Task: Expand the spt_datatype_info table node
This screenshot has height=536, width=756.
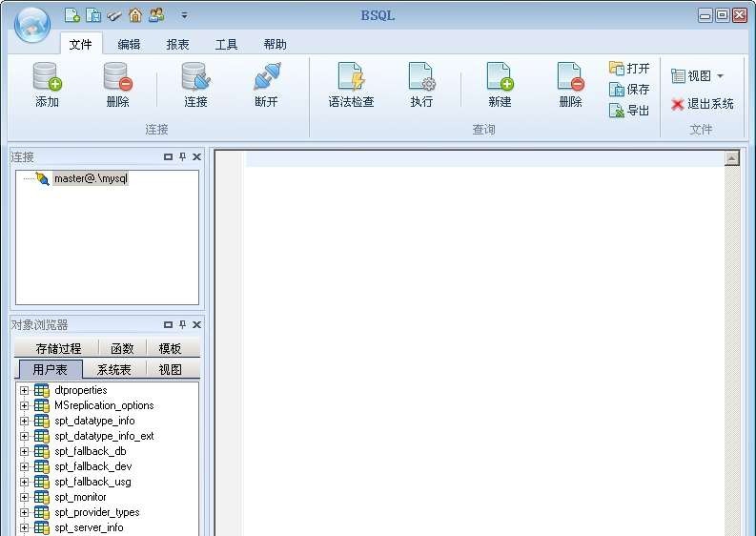Action: 24,421
